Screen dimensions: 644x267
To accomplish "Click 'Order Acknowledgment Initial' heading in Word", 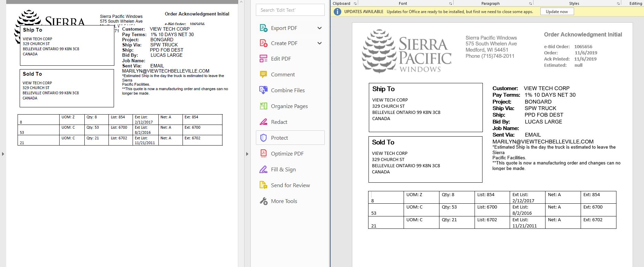I will [x=583, y=34].
